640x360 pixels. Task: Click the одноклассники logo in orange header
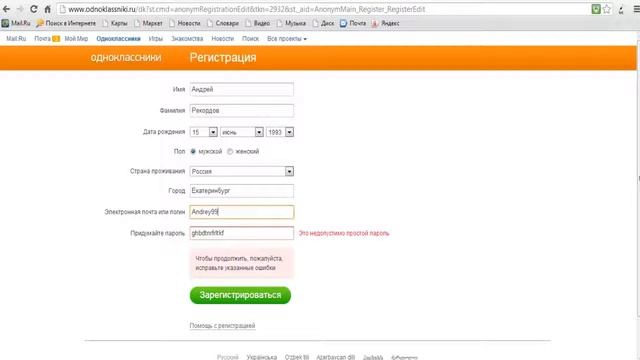(x=126, y=58)
